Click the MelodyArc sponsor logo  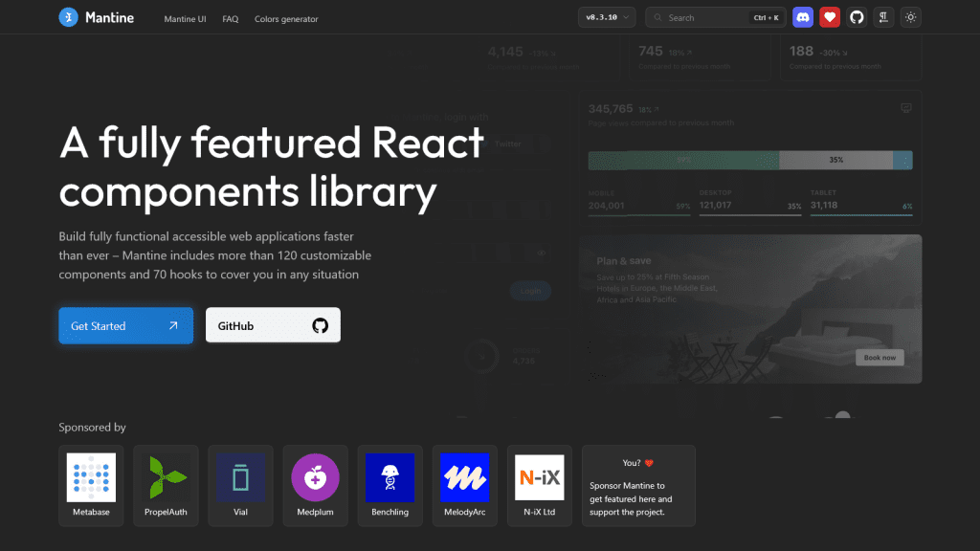coord(464,478)
